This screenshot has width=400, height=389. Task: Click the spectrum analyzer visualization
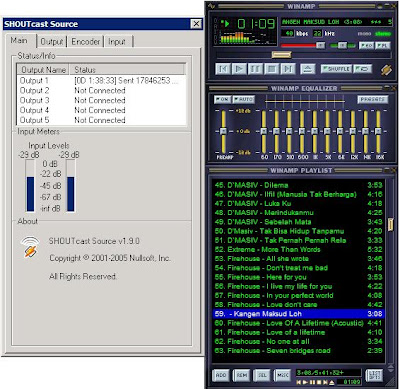pyautogui.click(x=248, y=37)
